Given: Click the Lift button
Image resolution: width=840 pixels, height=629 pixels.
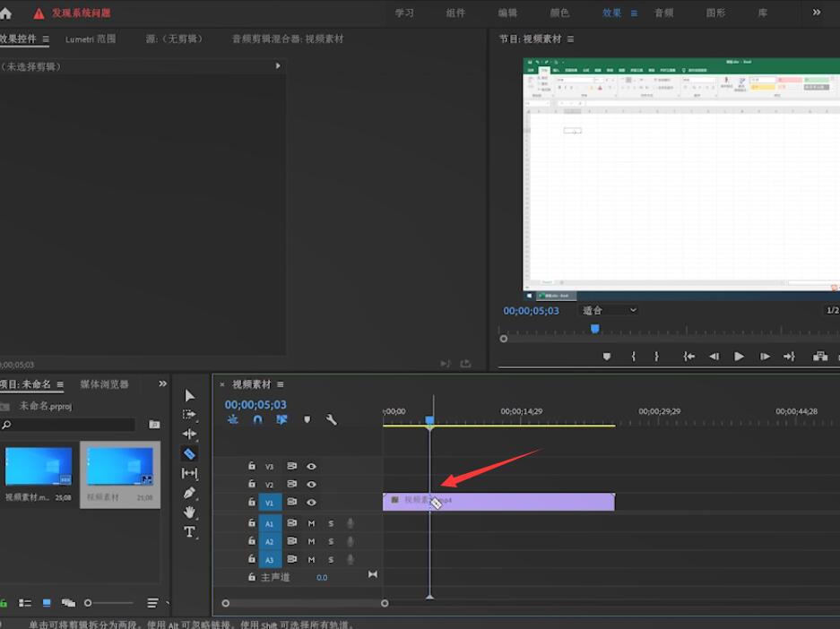Looking at the screenshot, I should tap(819, 357).
